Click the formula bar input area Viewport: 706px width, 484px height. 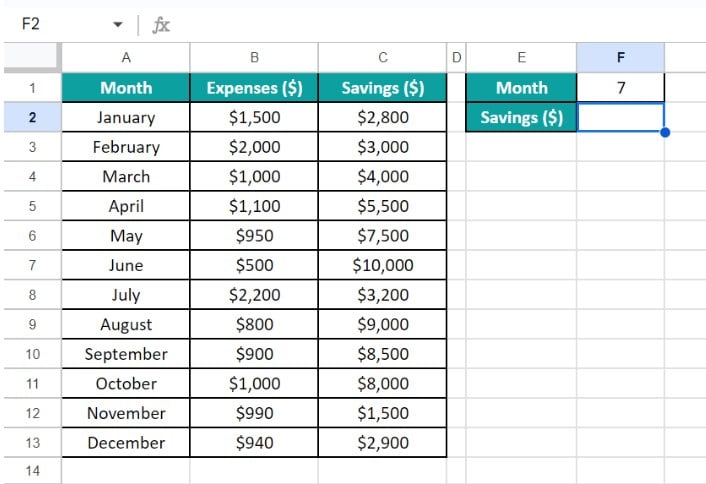[x=437, y=25]
